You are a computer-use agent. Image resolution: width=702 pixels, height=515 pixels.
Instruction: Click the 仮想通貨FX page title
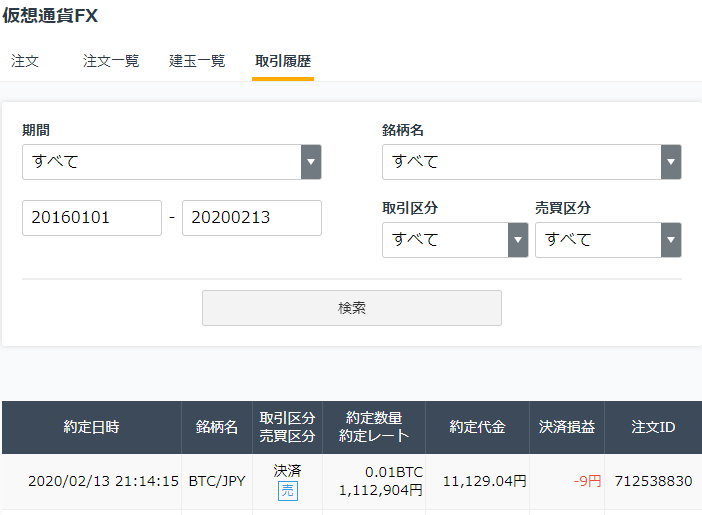coord(50,16)
